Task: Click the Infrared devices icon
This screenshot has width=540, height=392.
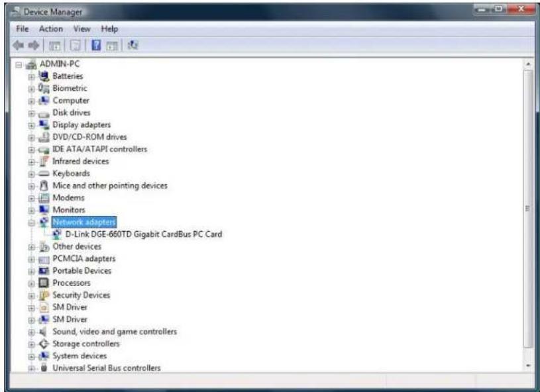Action: click(44, 162)
